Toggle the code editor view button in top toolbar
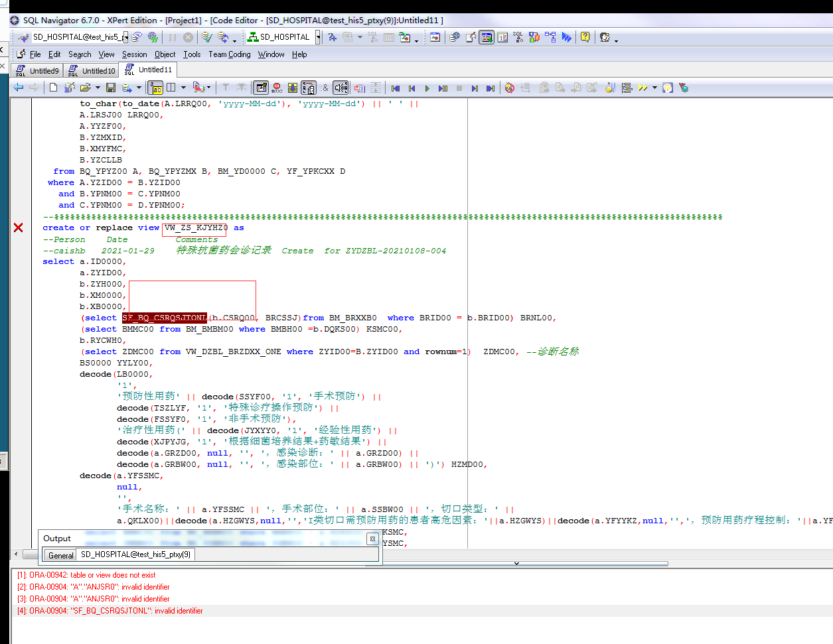 487,37
